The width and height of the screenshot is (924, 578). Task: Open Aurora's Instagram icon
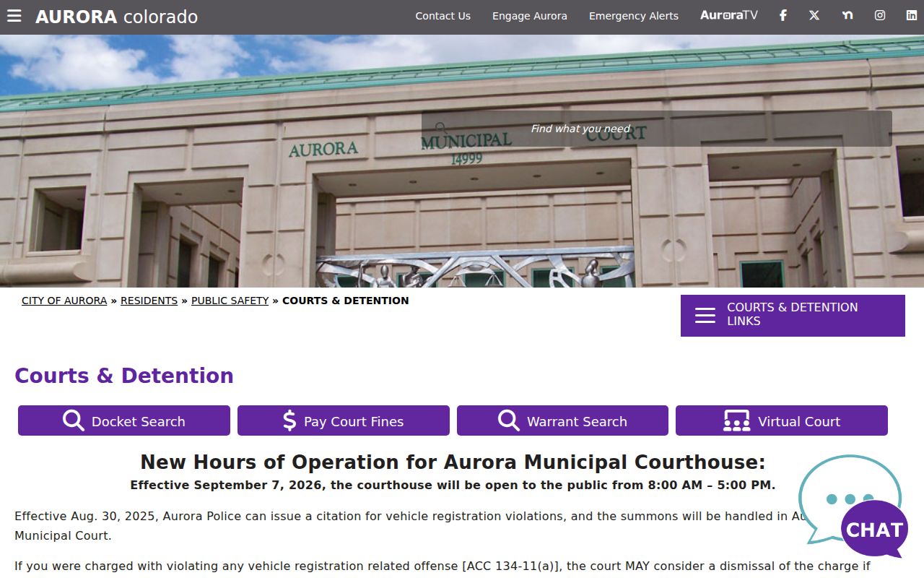point(880,15)
